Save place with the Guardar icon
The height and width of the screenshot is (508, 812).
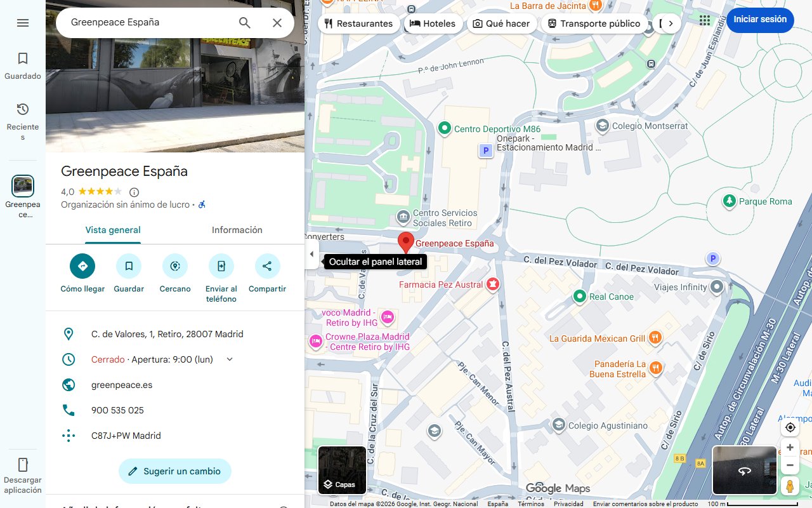[129, 266]
